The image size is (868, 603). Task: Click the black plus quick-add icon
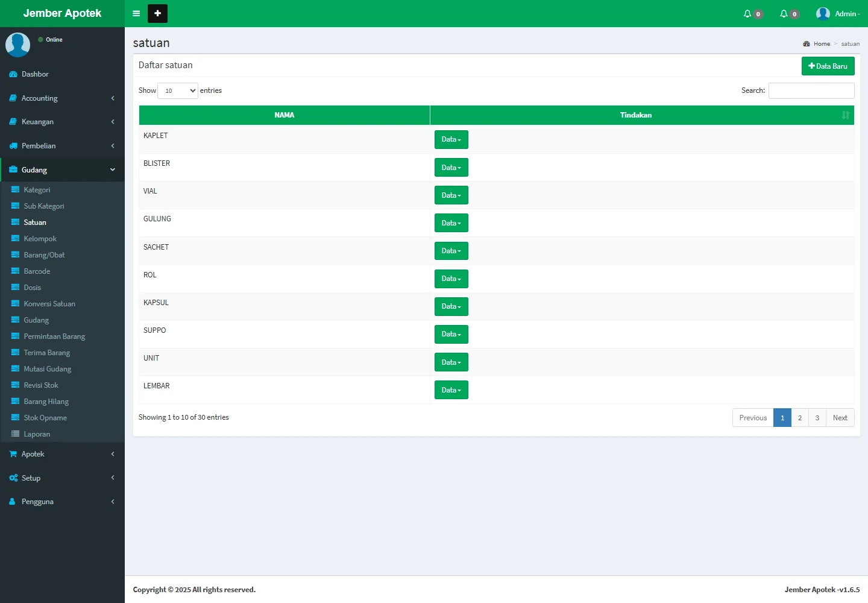157,13
